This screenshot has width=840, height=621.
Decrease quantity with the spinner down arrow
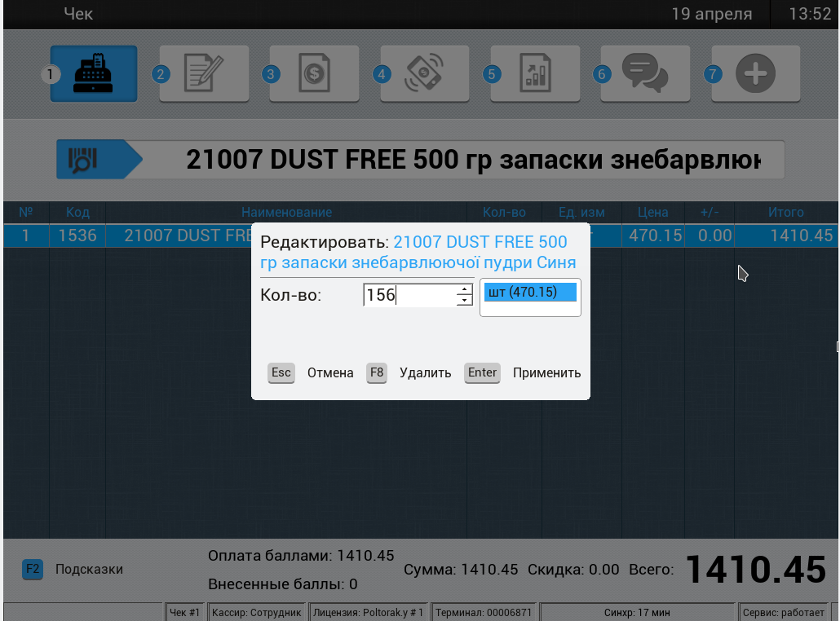coord(465,301)
